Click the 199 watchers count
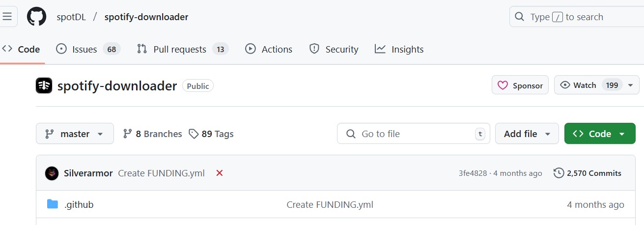Screen dimensions: 644x225 coord(612,85)
